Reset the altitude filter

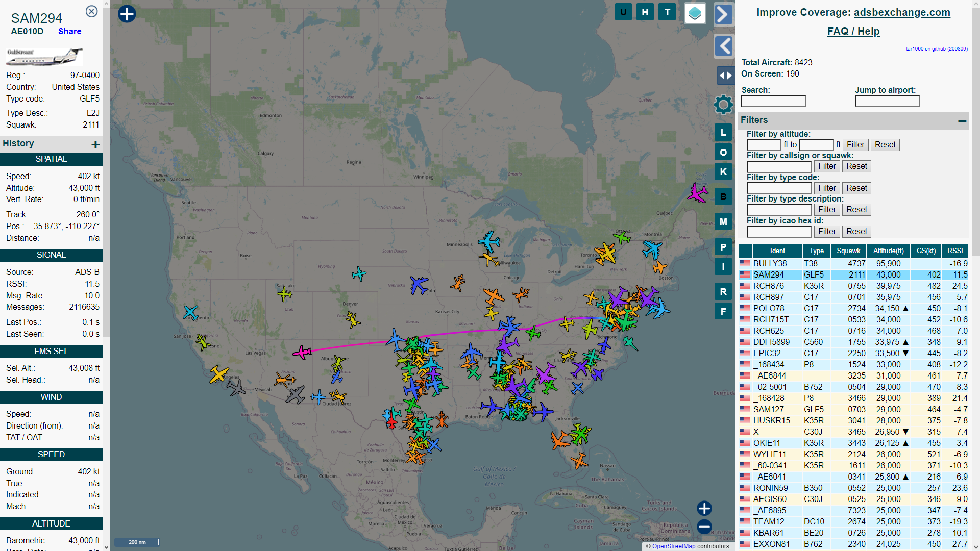tap(885, 145)
